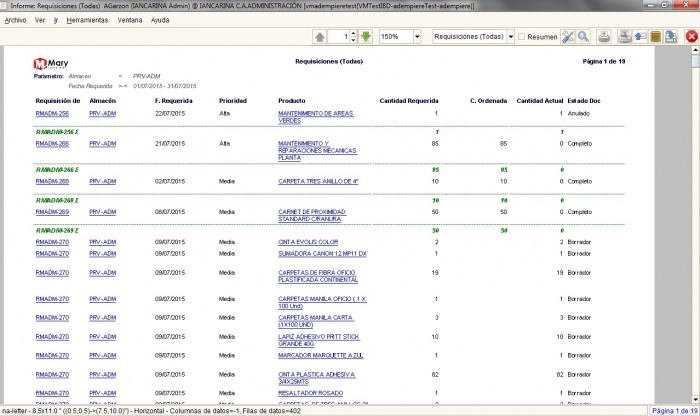Image resolution: width=700 pixels, height=416 pixels.
Task: Open product CINTA PLASTICA ADHESIVA
Action: point(317,378)
